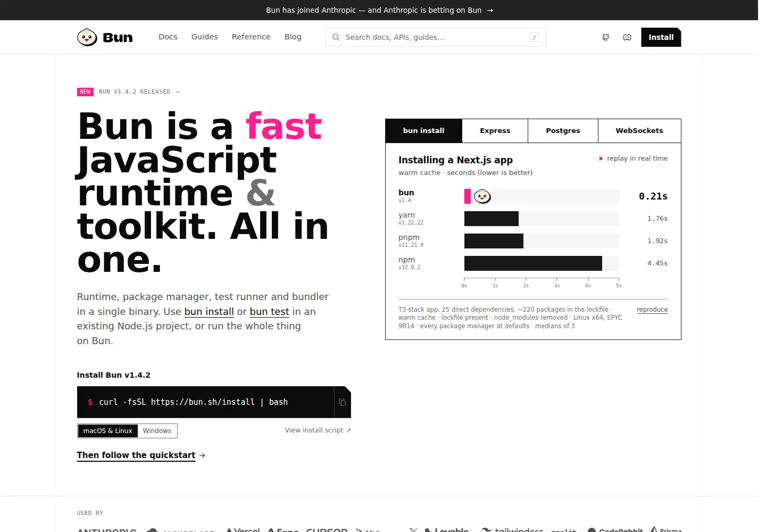
Task: Open the bun install inline link
Action: pos(209,312)
